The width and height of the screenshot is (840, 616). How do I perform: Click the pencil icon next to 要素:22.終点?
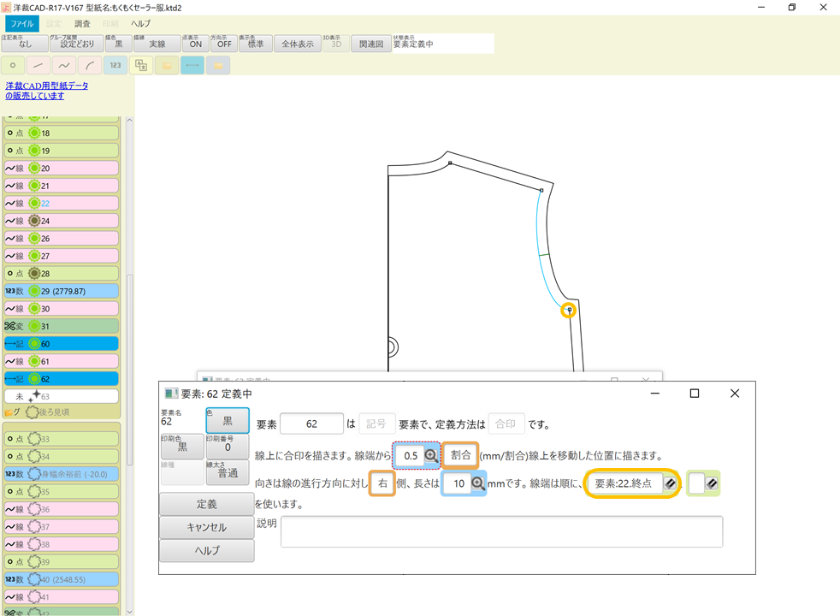tap(670, 483)
